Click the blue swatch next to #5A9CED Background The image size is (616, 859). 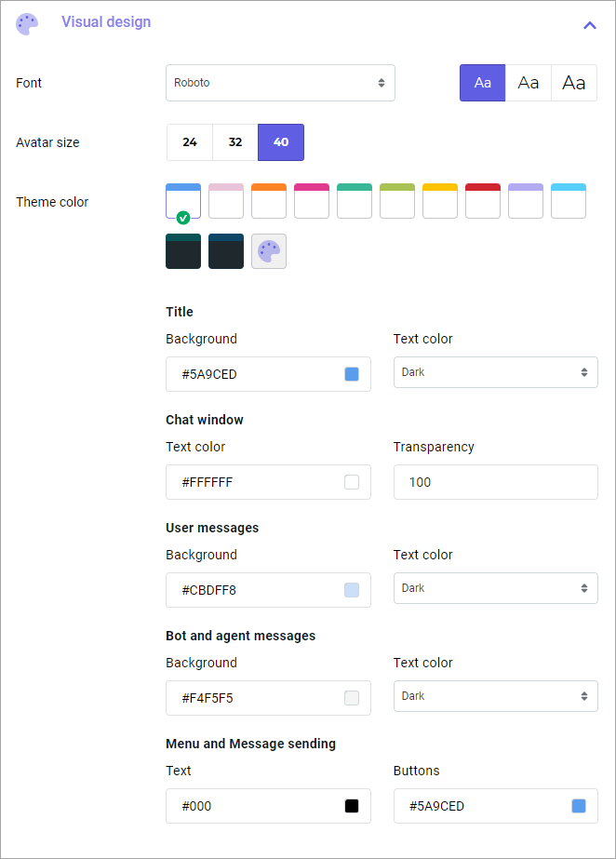(352, 372)
